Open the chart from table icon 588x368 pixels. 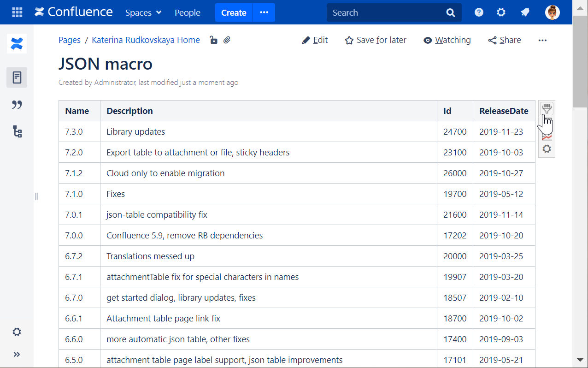click(x=547, y=136)
